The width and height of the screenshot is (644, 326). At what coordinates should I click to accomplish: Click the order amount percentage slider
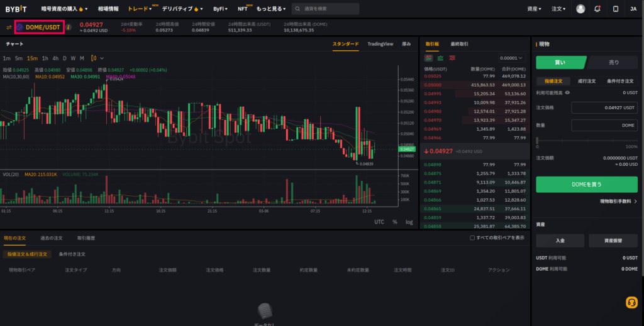click(587, 141)
